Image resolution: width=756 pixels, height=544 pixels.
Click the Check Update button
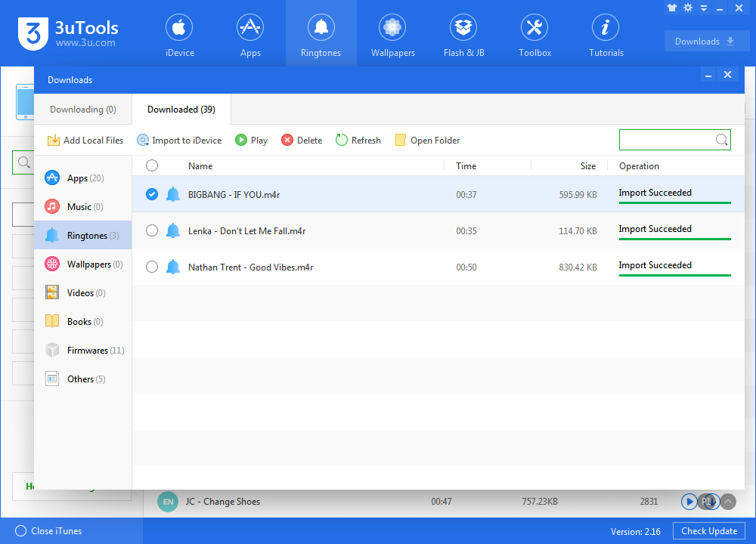tap(709, 531)
